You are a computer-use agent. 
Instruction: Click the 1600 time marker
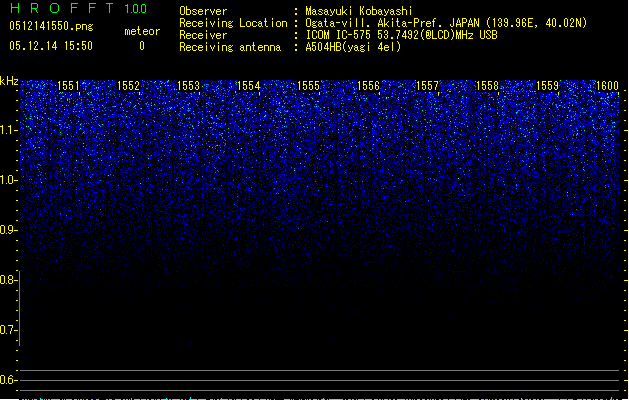(x=607, y=86)
